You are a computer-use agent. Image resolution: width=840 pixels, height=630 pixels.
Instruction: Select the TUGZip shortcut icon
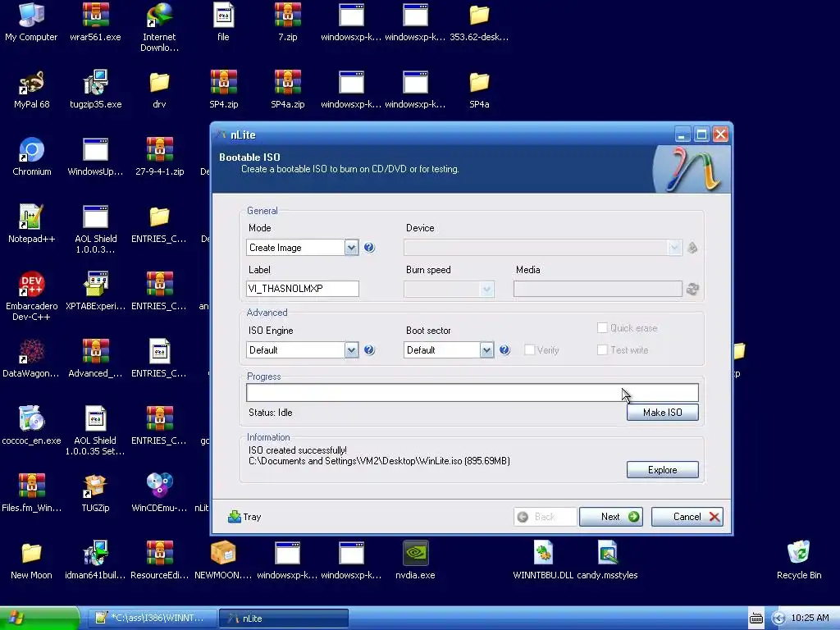tap(95, 493)
